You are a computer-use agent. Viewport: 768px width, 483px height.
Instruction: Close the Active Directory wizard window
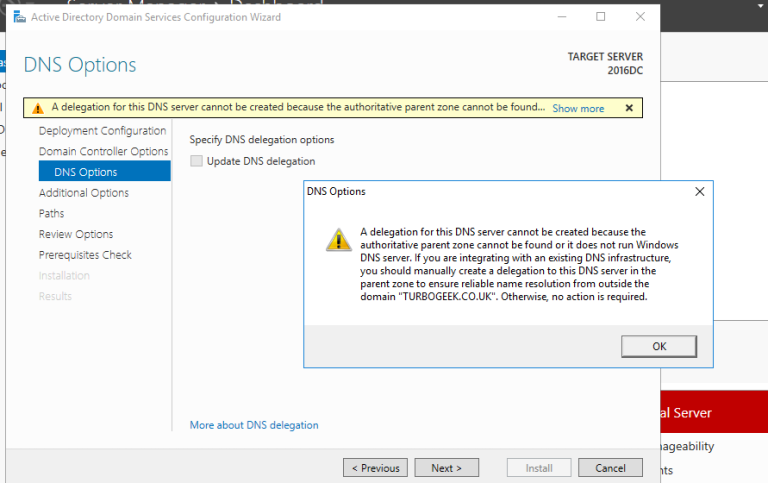640,17
